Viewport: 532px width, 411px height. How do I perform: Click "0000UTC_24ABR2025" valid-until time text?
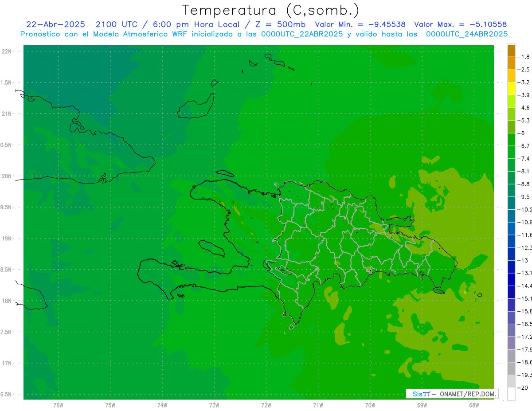tap(467, 34)
